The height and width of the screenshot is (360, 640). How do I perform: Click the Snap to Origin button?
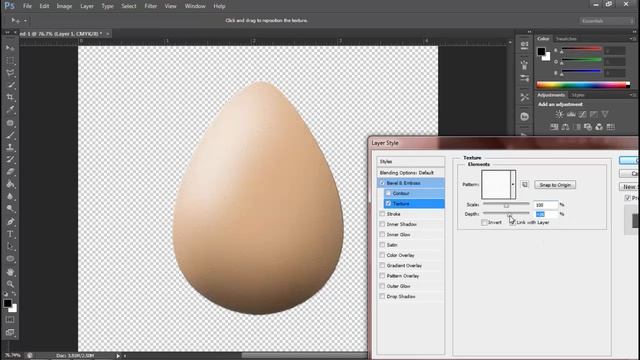coord(555,185)
